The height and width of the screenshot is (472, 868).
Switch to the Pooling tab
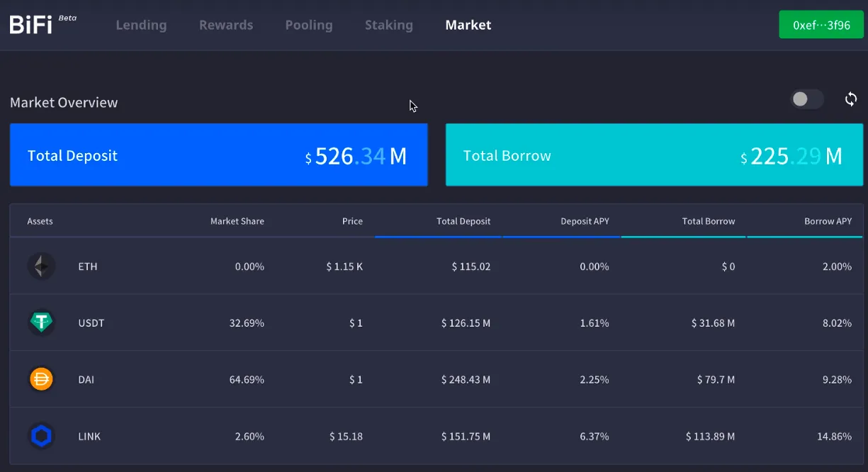(x=309, y=25)
